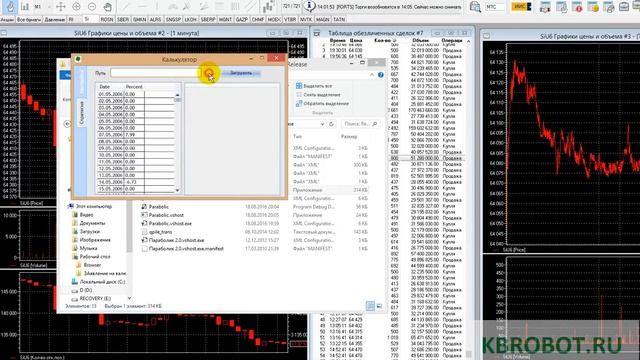Click the Загрузить button in Калькулятор
The image size is (640, 360).
pos(241,73)
